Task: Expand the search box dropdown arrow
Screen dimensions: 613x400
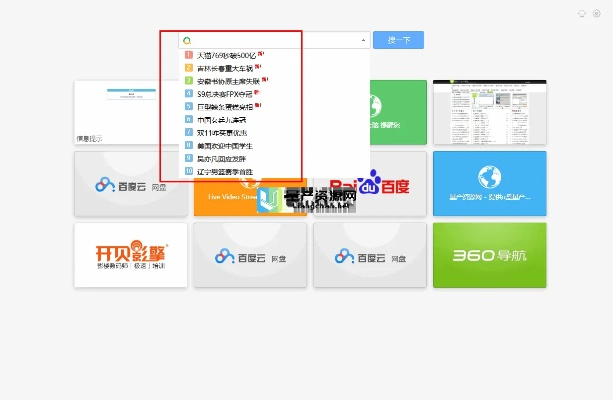Action: click(363, 41)
